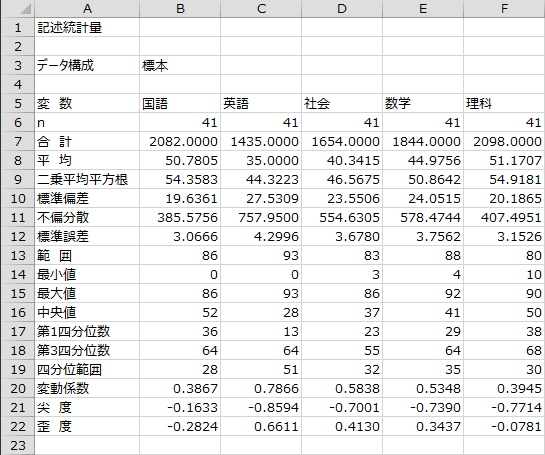Select row 22 header
Screen dimensions: 545x455
pos(18,426)
